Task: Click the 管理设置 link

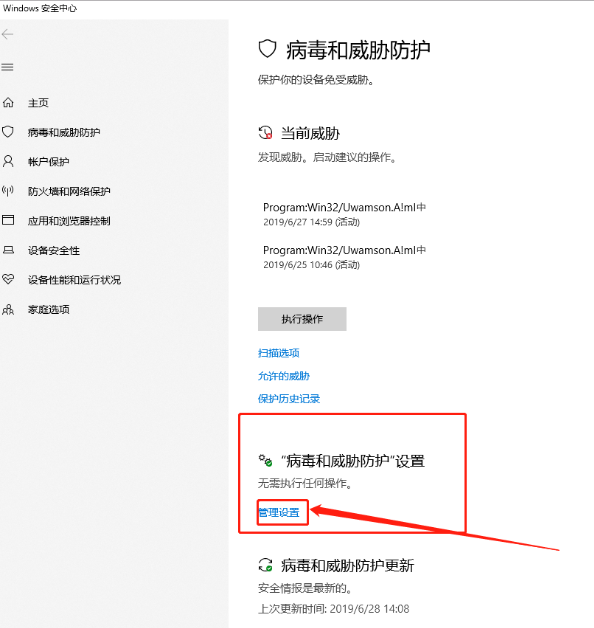Action: [279, 512]
